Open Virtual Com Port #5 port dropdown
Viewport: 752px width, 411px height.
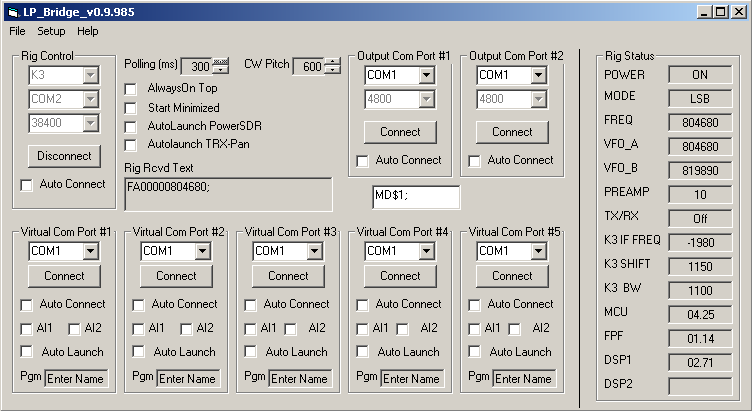tap(539, 251)
